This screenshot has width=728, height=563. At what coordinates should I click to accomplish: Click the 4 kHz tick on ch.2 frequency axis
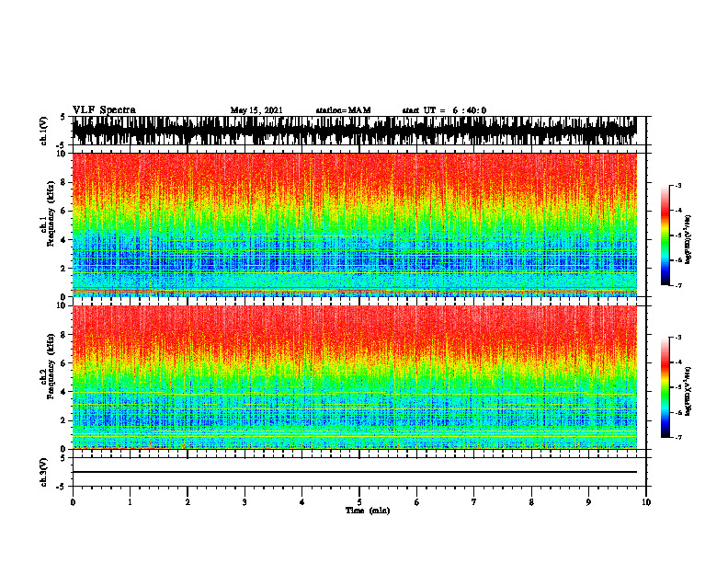coord(64,392)
